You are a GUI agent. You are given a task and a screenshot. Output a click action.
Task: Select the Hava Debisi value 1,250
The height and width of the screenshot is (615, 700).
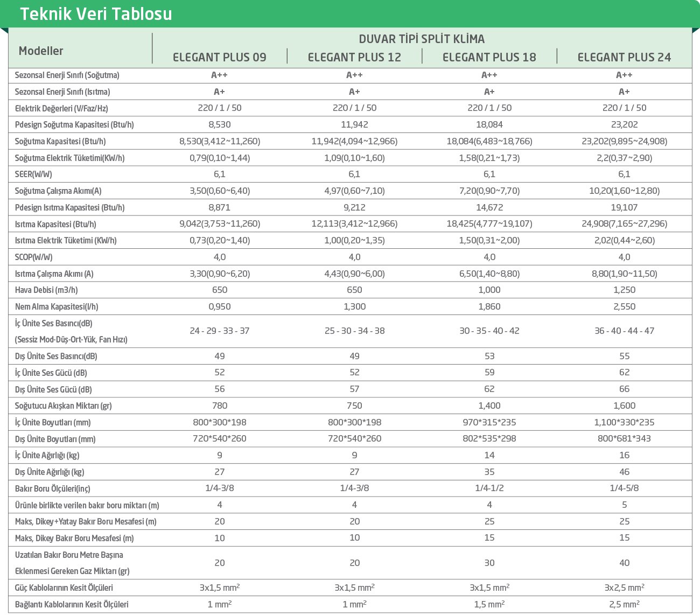625,290
